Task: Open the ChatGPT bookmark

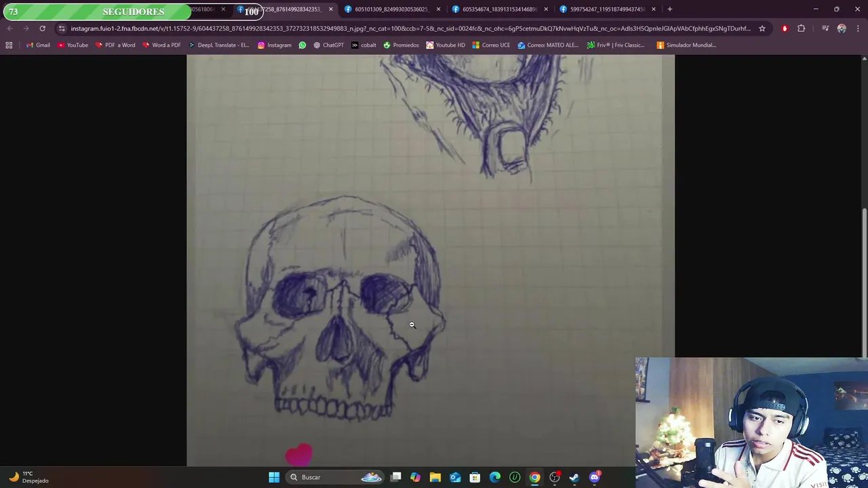Action: (328, 45)
